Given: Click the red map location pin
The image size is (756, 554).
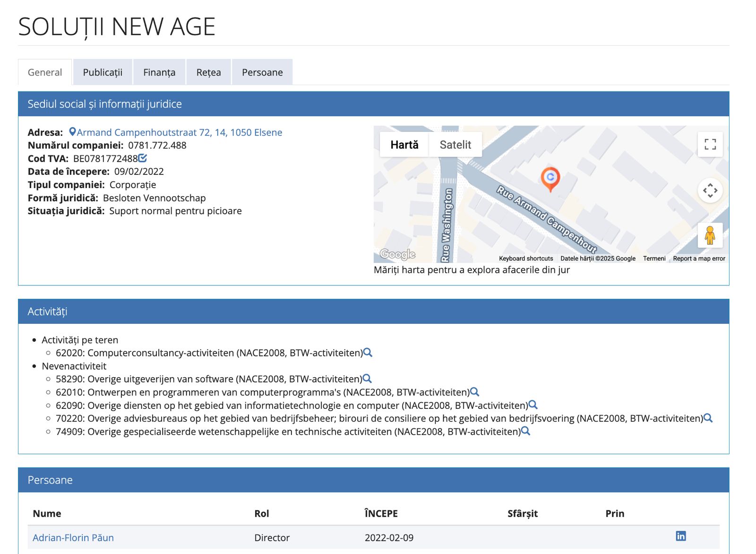Looking at the screenshot, I should coord(550,179).
